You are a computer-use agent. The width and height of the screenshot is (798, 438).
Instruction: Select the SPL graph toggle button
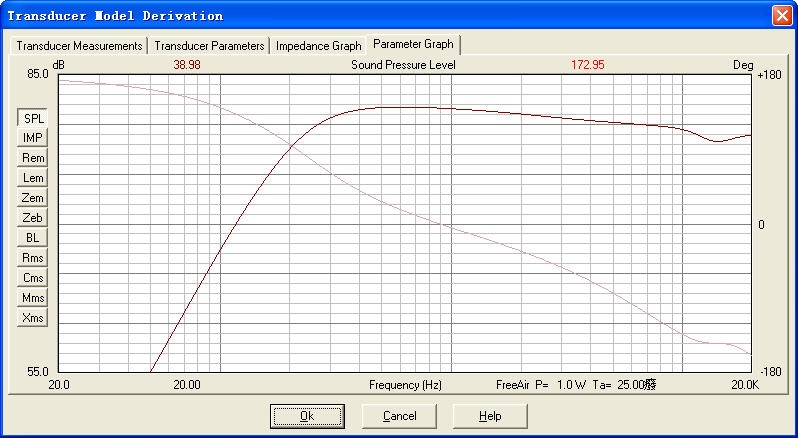[x=33, y=118]
